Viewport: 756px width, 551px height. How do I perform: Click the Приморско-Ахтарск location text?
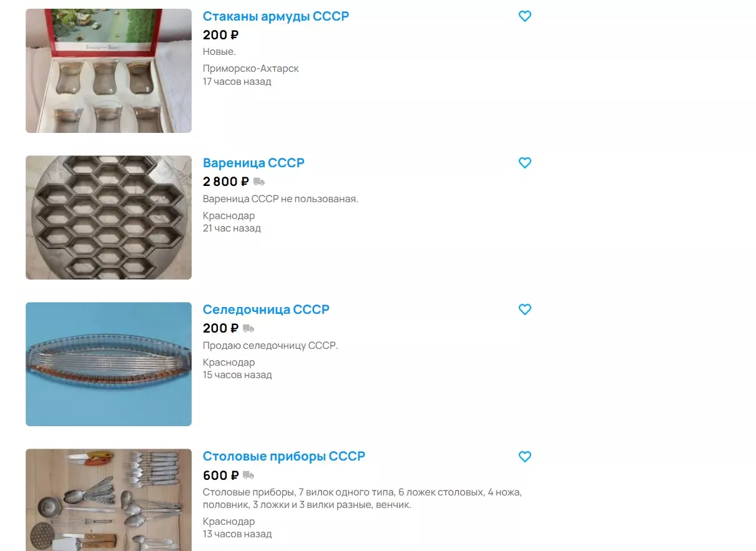(251, 69)
